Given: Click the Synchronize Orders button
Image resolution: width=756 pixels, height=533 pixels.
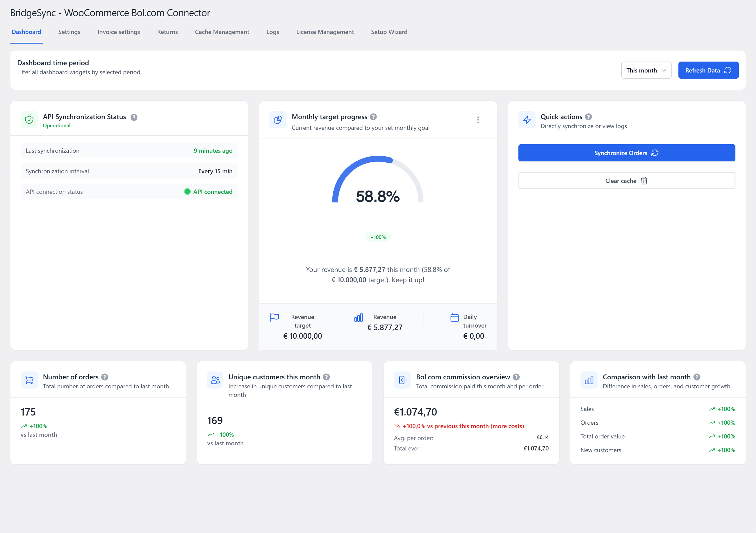Looking at the screenshot, I should pyautogui.click(x=627, y=153).
